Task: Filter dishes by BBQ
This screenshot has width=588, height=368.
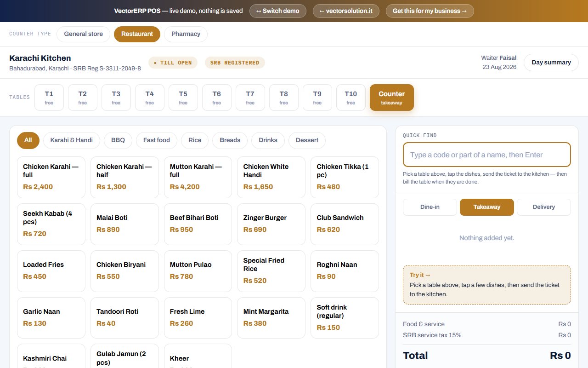Action: pyautogui.click(x=118, y=140)
